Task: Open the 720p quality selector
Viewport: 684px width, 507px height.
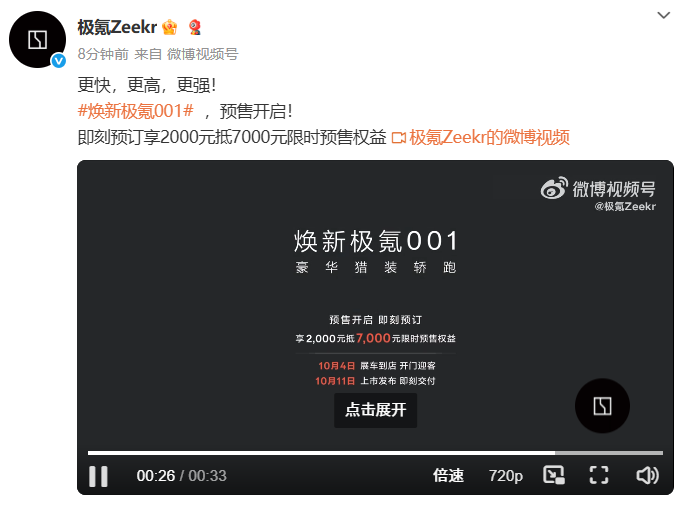Action: [506, 476]
